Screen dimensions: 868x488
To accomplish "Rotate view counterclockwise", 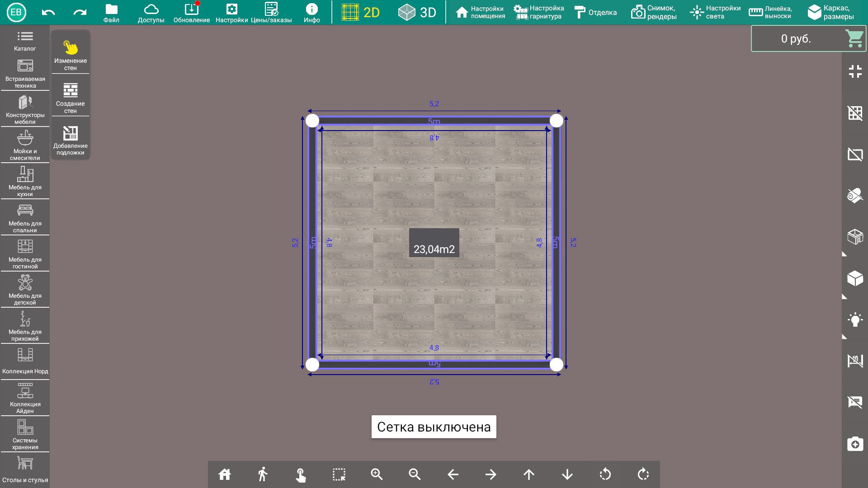I will tap(605, 474).
